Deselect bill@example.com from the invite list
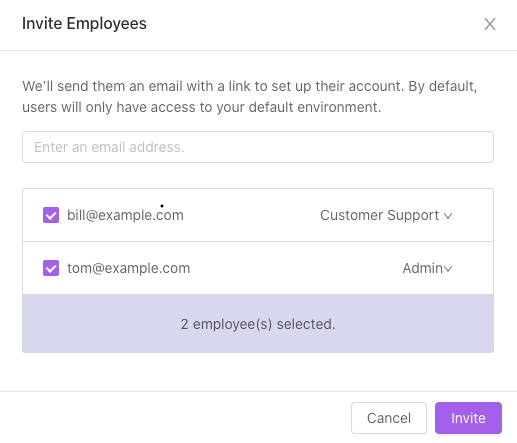The image size is (517, 443). coord(51,215)
